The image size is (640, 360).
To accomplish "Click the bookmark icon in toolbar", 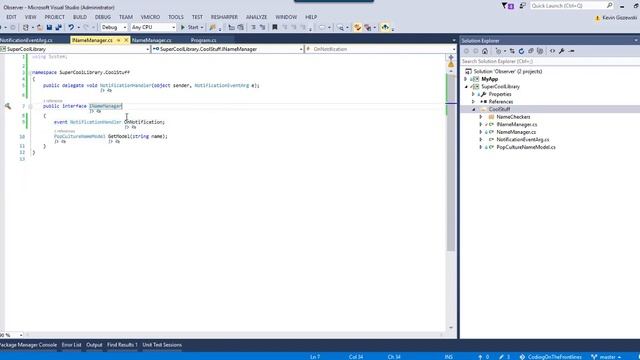I will pyautogui.click(x=275, y=27).
